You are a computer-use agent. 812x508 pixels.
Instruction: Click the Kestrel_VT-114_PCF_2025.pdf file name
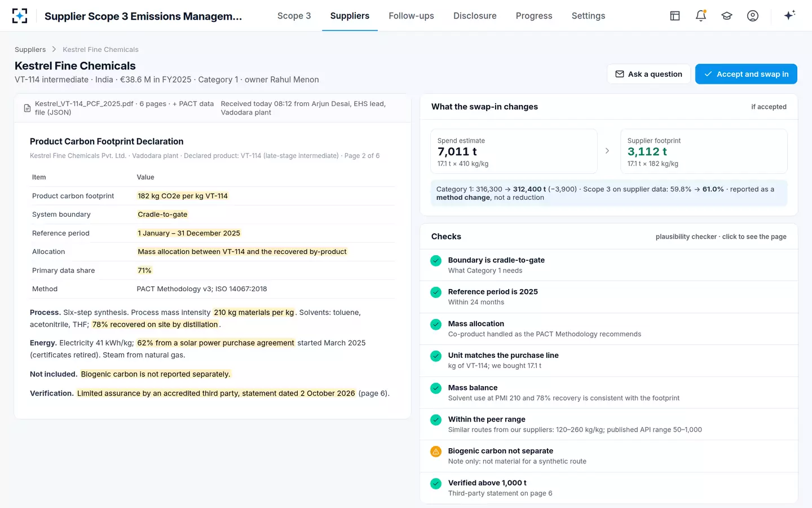(84, 104)
